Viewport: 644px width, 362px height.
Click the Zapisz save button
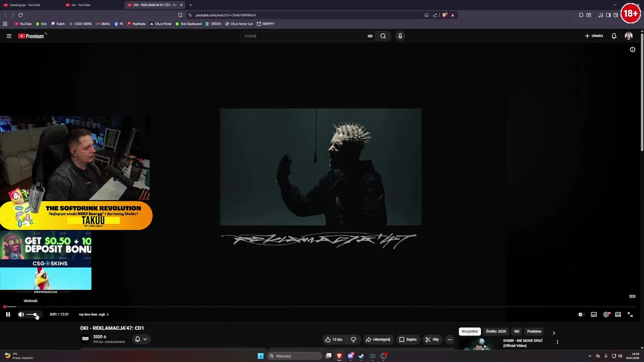click(408, 339)
